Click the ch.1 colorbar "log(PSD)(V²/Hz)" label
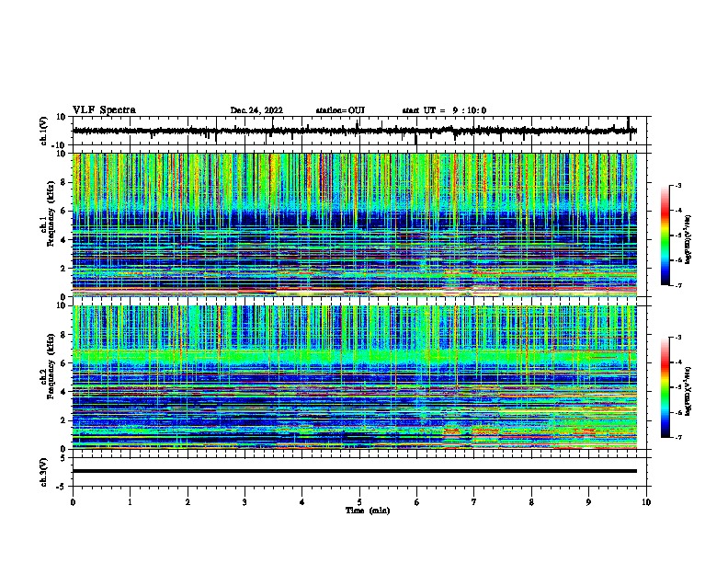 (x=688, y=239)
